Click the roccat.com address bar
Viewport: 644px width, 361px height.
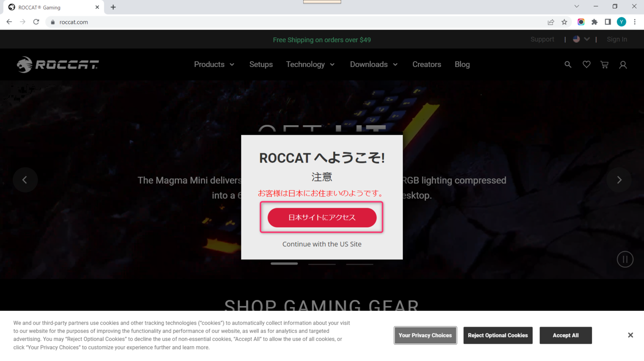74,22
